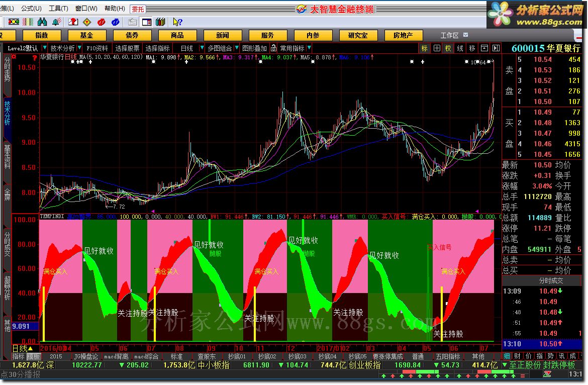
Task: Click the panel window icon beside 移
Action: pos(484,48)
